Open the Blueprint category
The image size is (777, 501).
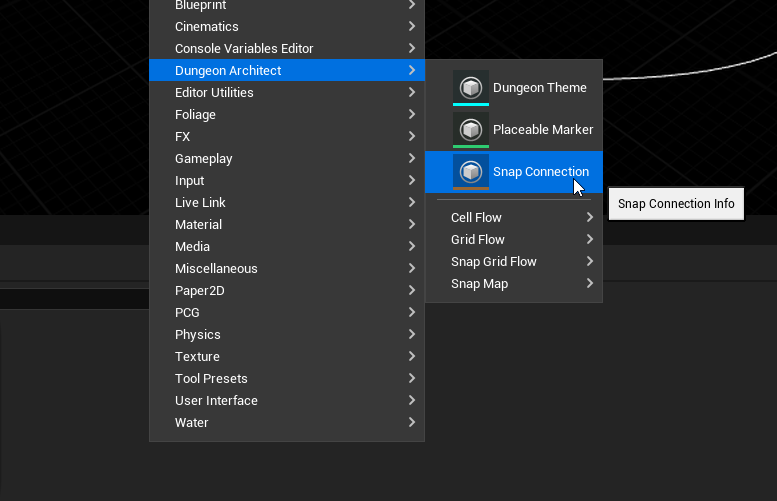point(287,5)
